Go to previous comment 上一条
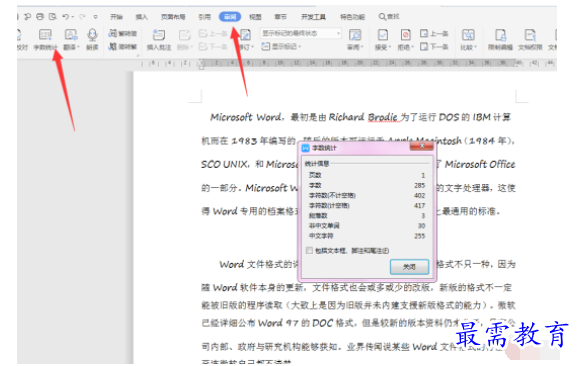This screenshot has width=577, height=366. 213,33
